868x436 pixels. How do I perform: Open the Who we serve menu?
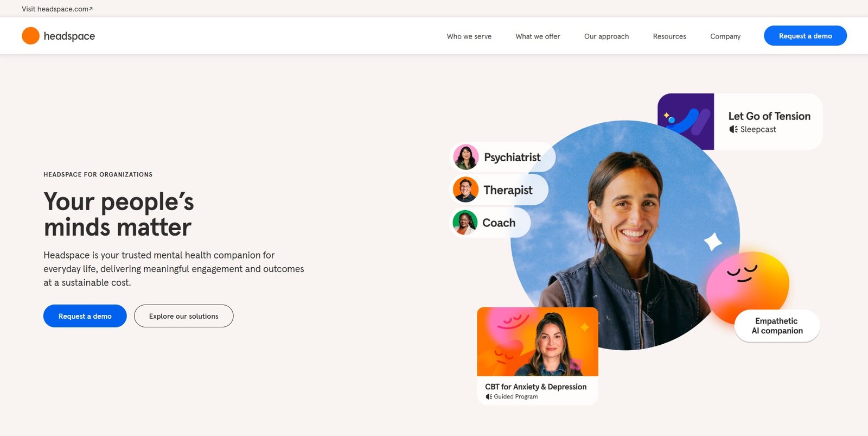click(469, 36)
